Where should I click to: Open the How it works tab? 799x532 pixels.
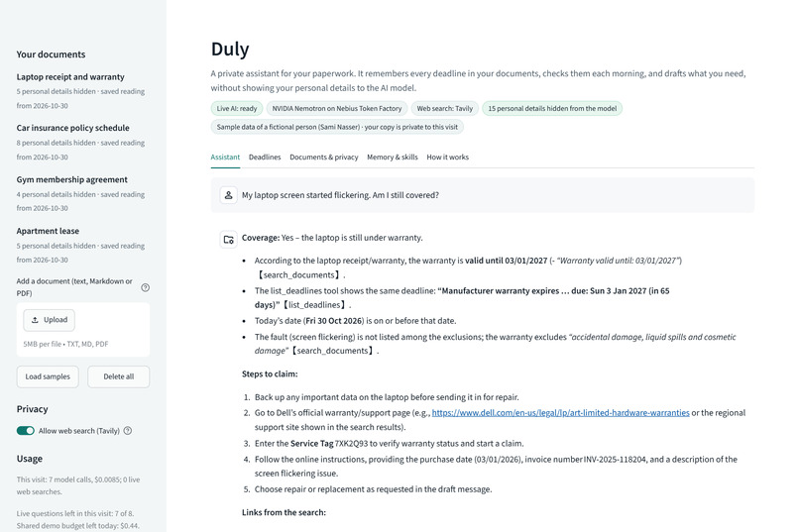447,157
